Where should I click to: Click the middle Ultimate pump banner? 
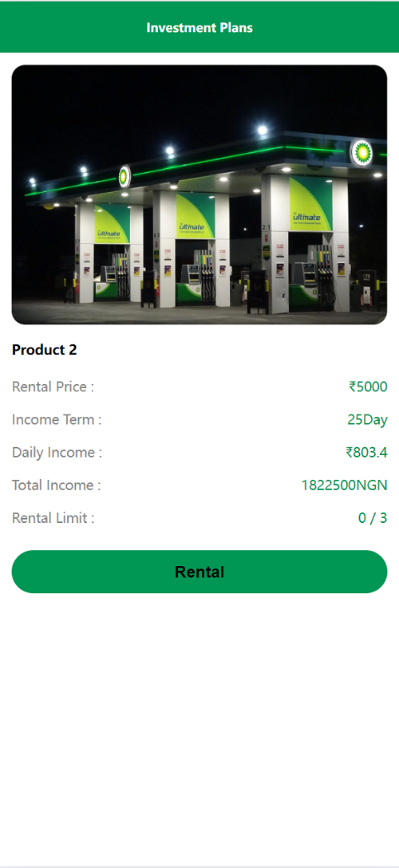coord(195,215)
